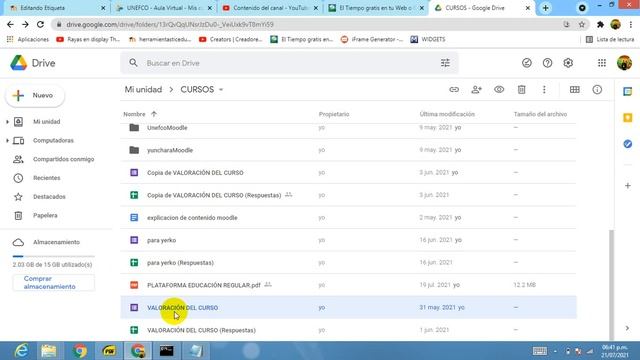Open the Help question mark icon

[x=547, y=63]
